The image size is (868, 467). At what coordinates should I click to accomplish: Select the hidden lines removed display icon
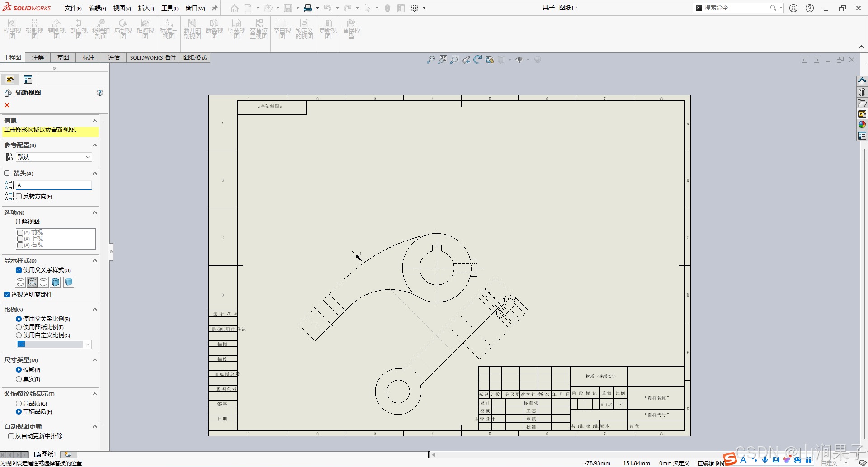(x=44, y=282)
